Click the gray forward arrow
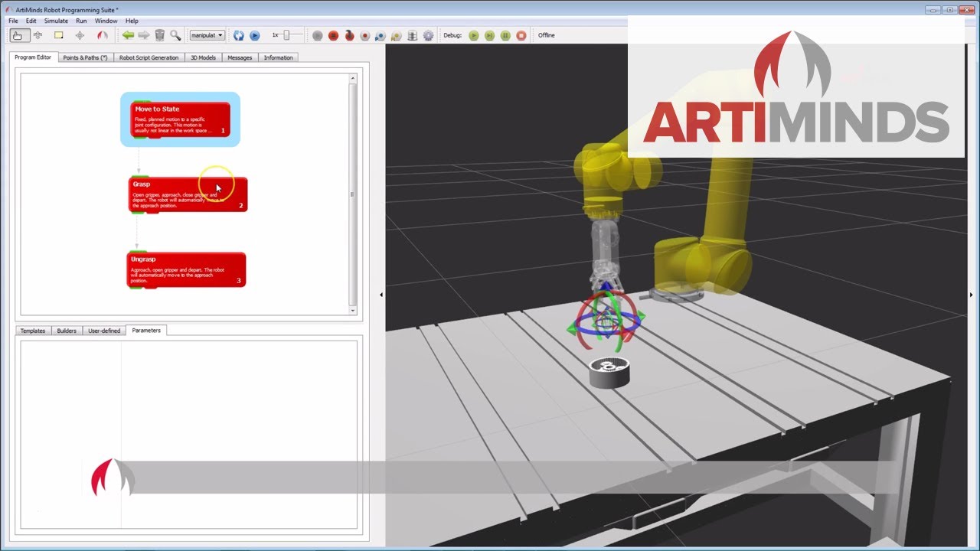This screenshot has height=551, width=980. click(143, 35)
